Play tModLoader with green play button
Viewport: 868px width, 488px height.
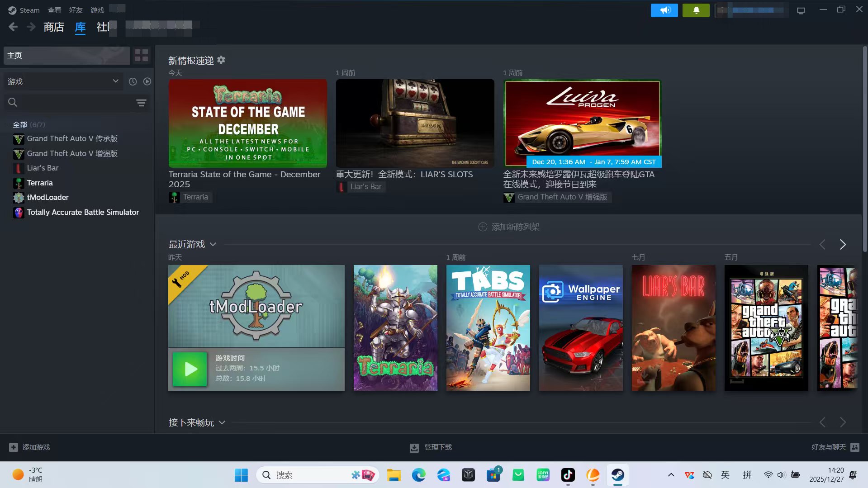[190, 369]
